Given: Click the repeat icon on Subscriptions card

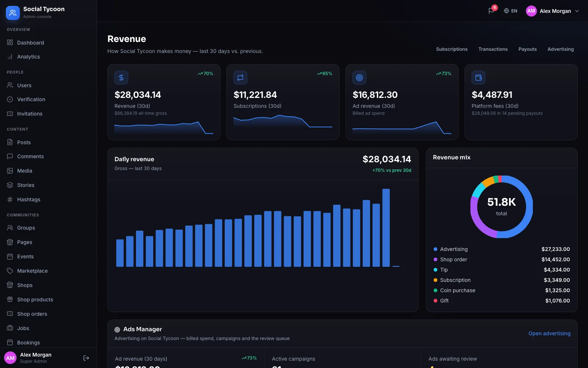Looking at the screenshot, I should click(240, 78).
